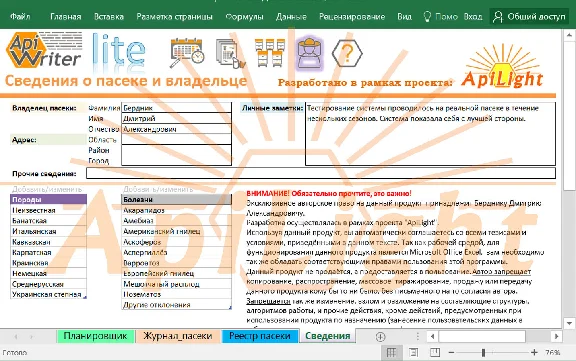
Task: Select Варроатоз disease row
Action: tap(176, 263)
